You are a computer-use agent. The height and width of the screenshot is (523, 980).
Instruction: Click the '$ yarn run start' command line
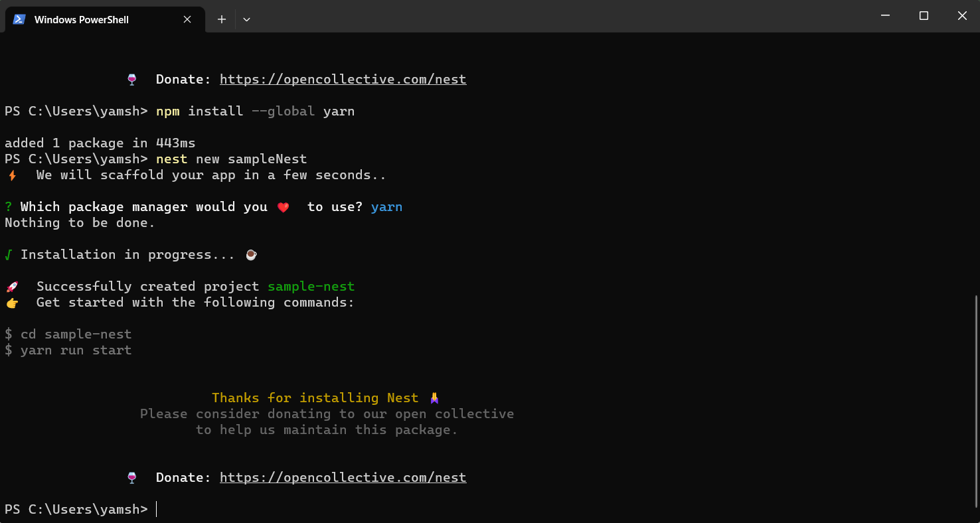pyautogui.click(x=68, y=350)
